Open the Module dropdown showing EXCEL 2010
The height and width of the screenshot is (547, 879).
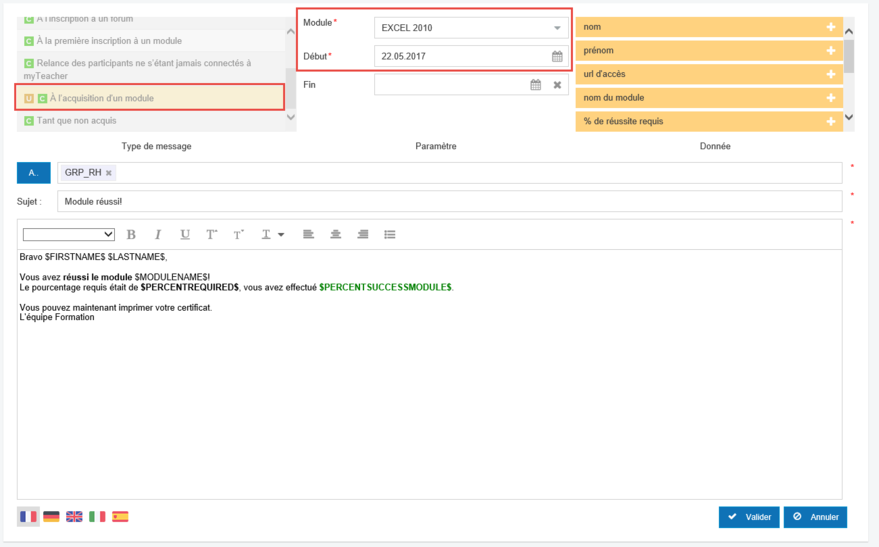[x=471, y=27]
